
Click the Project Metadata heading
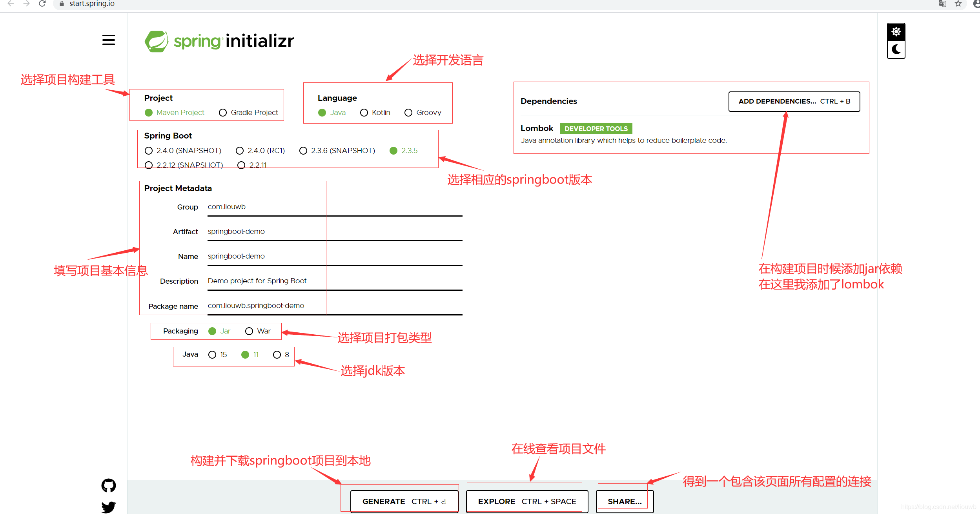tap(178, 188)
